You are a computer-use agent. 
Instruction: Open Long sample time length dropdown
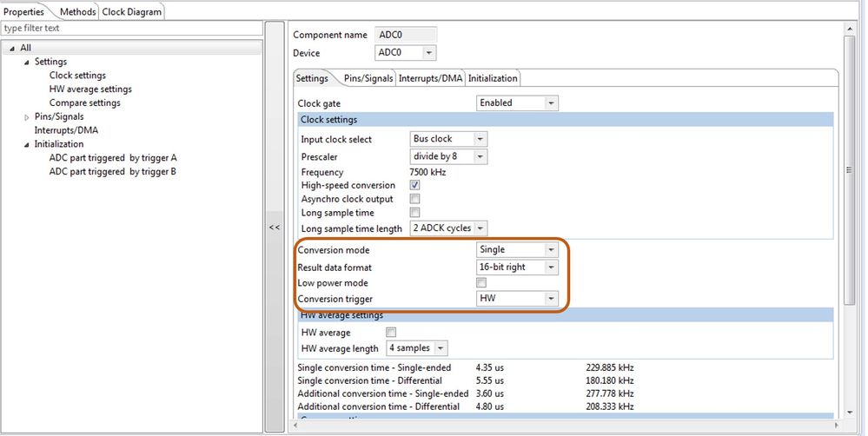point(480,228)
